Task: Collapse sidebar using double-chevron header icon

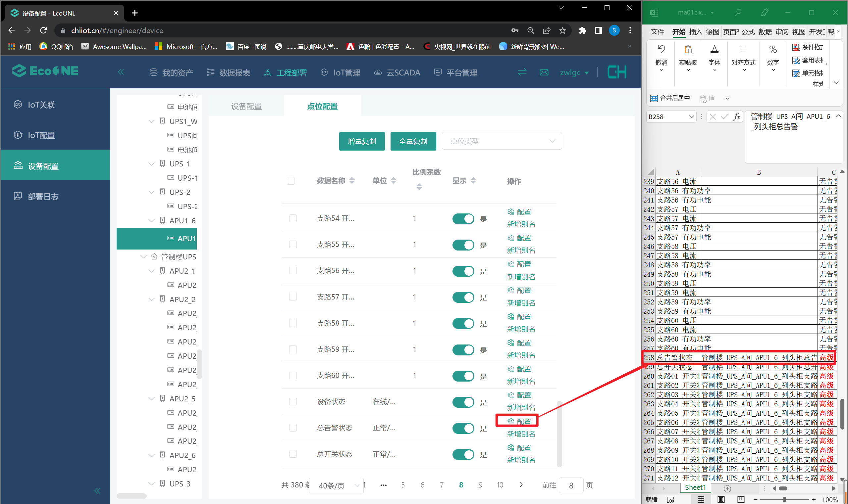Action: click(121, 72)
